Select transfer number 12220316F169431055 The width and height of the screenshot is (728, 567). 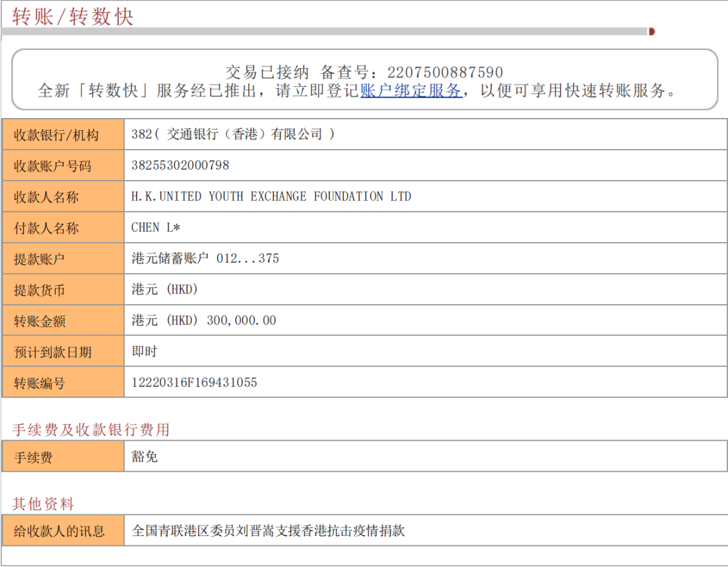coord(194,382)
